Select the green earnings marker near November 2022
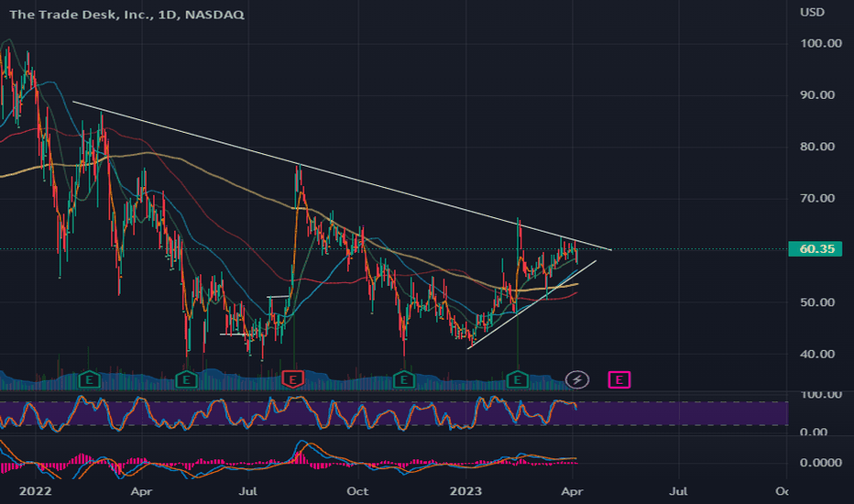854x504 pixels. pos(403,379)
